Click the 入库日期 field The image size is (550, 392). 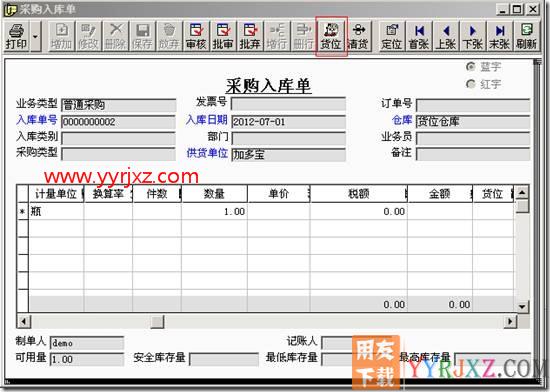pyautogui.click(x=288, y=122)
